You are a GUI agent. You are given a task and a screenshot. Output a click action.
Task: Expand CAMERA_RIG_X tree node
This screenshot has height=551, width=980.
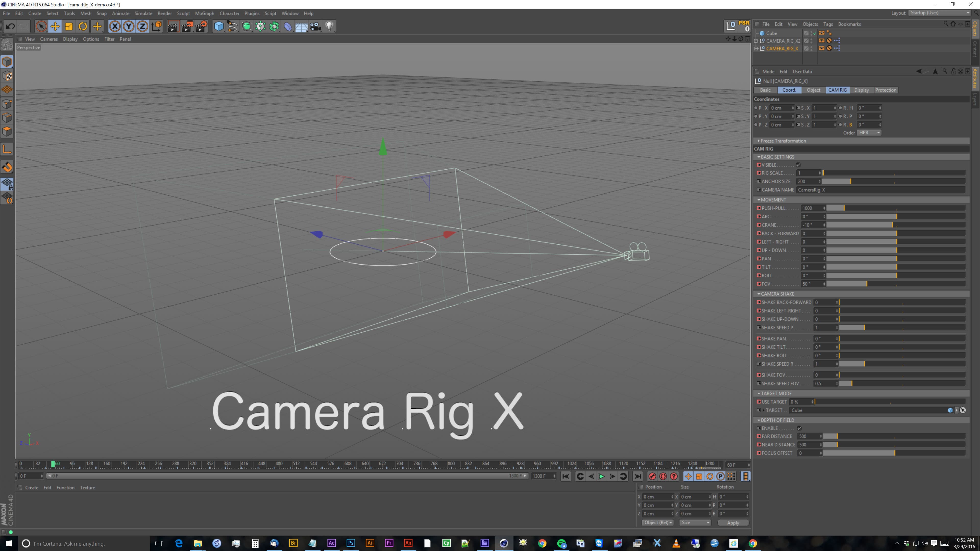(756, 48)
